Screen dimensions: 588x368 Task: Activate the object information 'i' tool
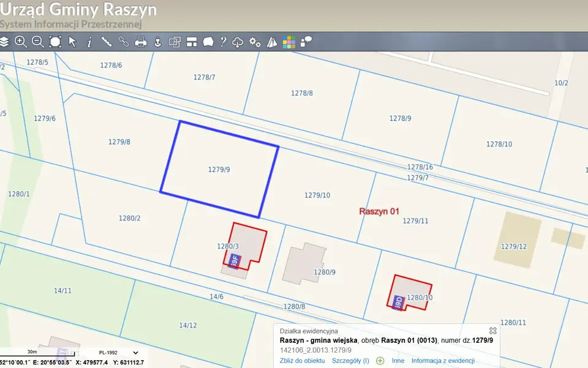coord(89,42)
